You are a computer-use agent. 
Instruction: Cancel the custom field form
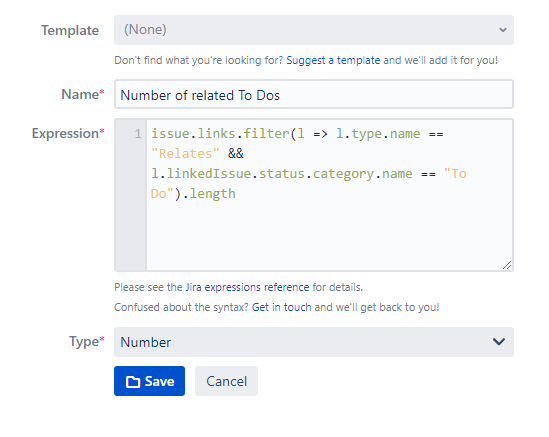[227, 381]
